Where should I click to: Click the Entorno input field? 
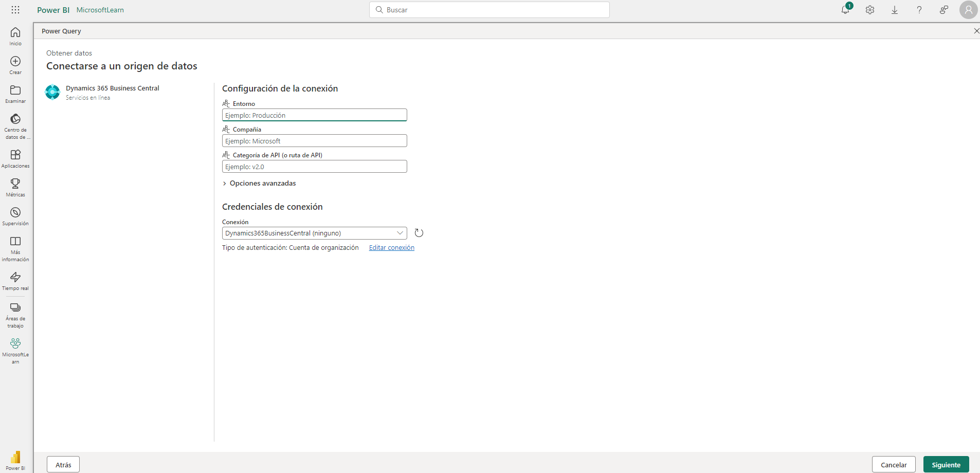(315, 115)
